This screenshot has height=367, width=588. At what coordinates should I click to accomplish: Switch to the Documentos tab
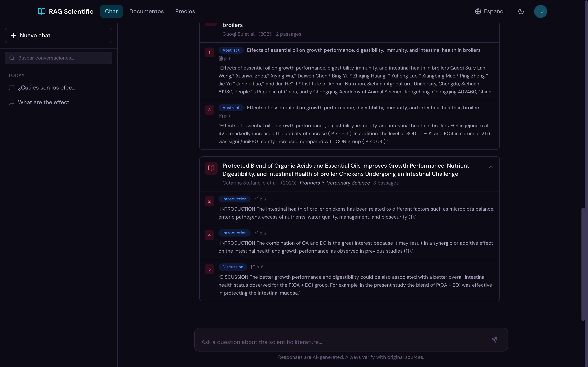pos(146,11)
